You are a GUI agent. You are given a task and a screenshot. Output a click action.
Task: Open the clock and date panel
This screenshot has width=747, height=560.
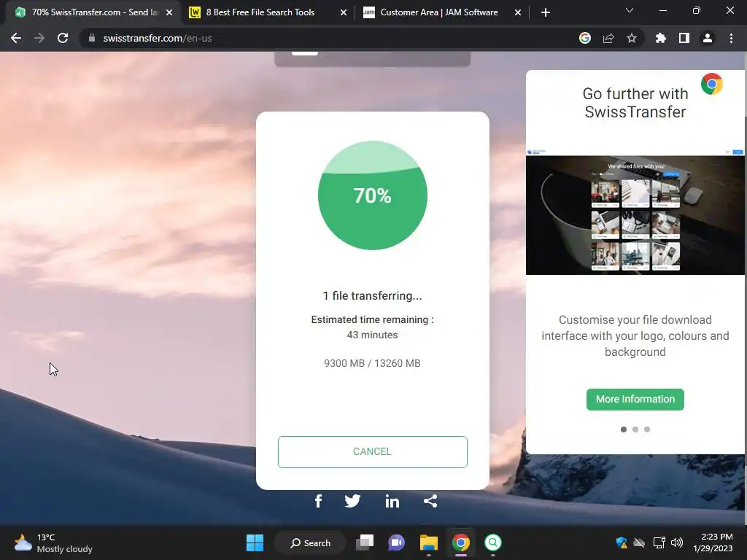(x=713, y=542)
